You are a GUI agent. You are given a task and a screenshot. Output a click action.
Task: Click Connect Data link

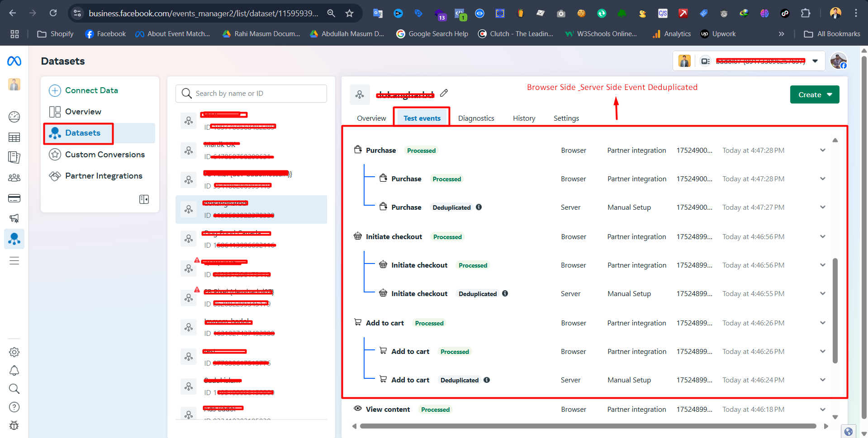pyautogui.click(x=91, y=90)
